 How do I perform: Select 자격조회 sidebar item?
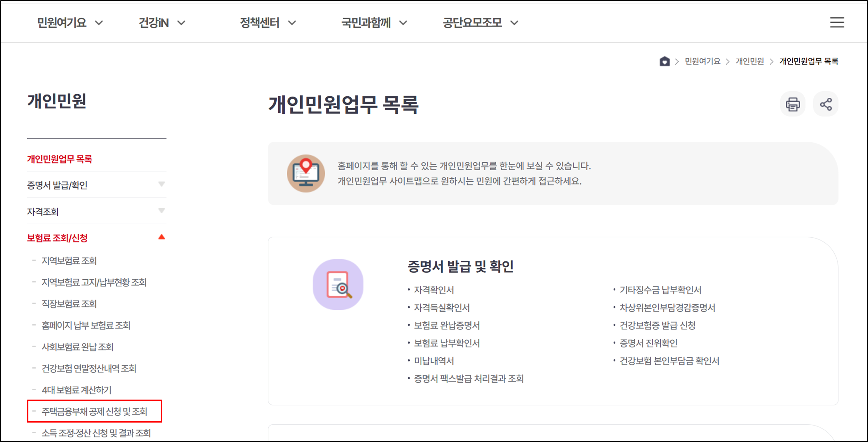tap(43, 212)
